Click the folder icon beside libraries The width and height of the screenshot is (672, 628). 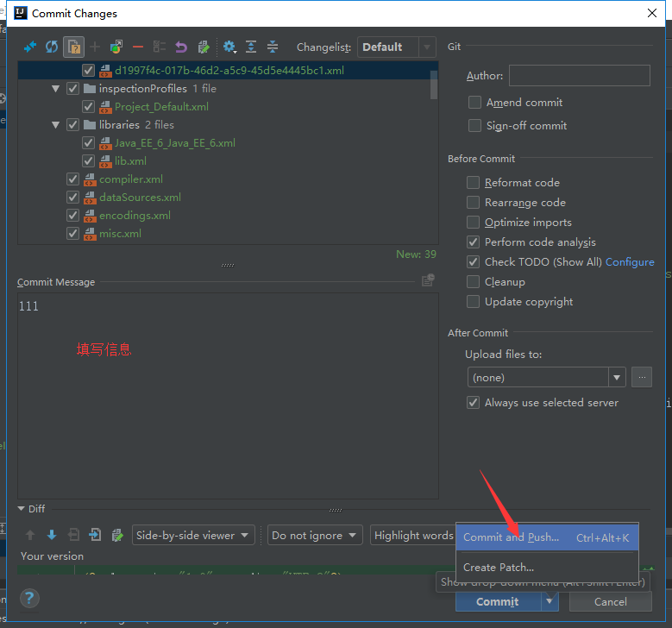point(90,125)
